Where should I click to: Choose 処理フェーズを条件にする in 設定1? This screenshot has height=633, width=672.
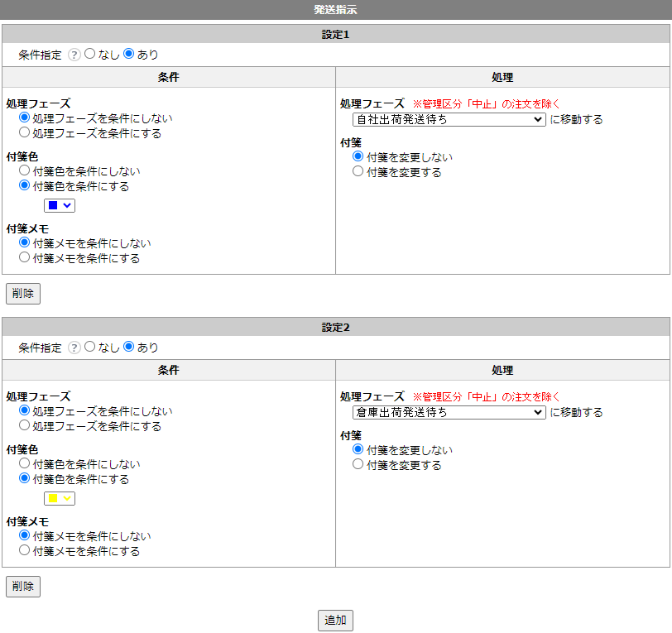(25, 132)
